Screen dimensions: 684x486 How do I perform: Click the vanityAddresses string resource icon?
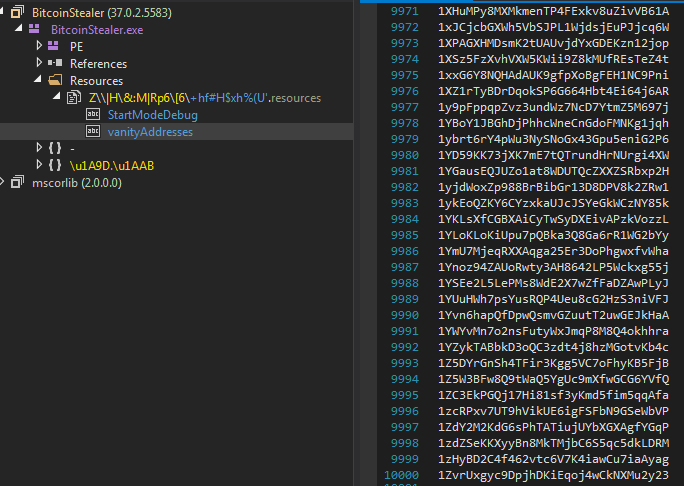point(93,131)
